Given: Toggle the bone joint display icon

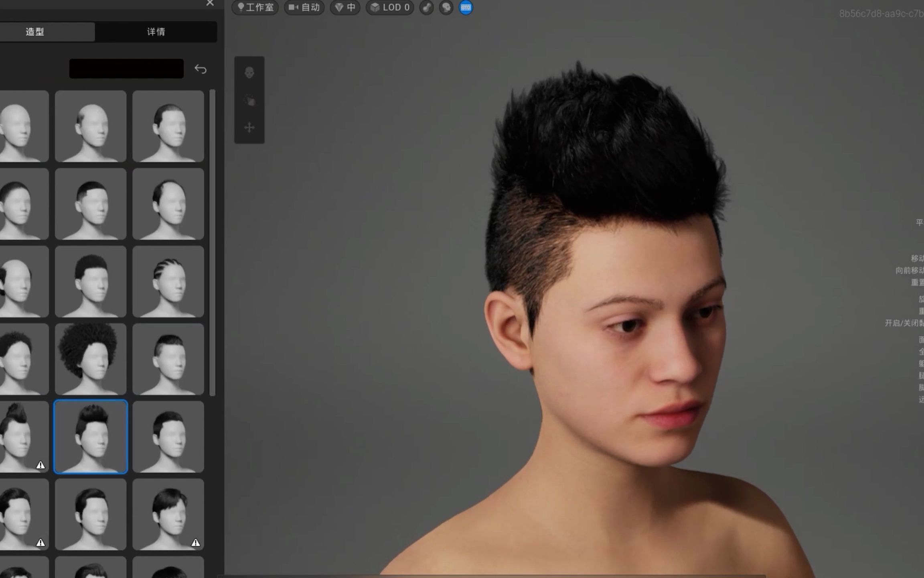Looking at the screenshot, I should 427,7.
